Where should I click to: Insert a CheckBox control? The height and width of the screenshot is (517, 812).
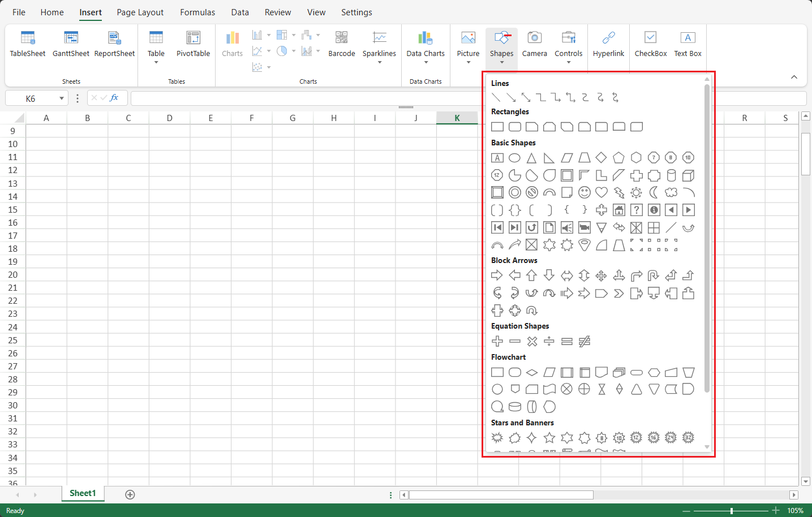(651, 44)
